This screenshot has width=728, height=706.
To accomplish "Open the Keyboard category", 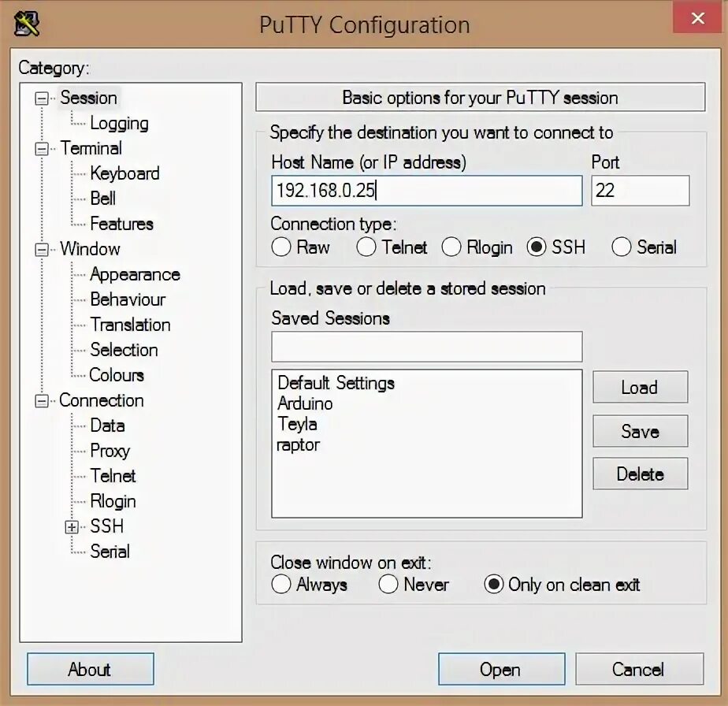I will coord(125,173).
